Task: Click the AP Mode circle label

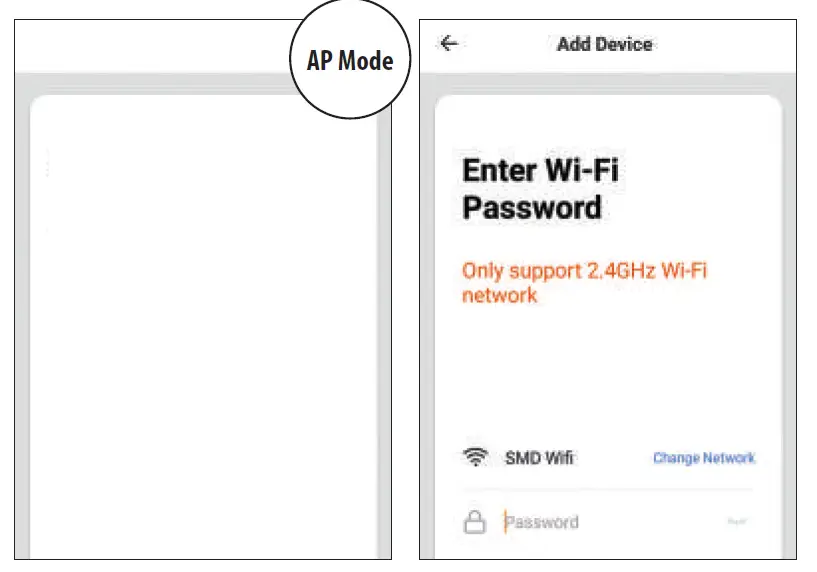Action: pyautogui.click(x=350, y=61)
